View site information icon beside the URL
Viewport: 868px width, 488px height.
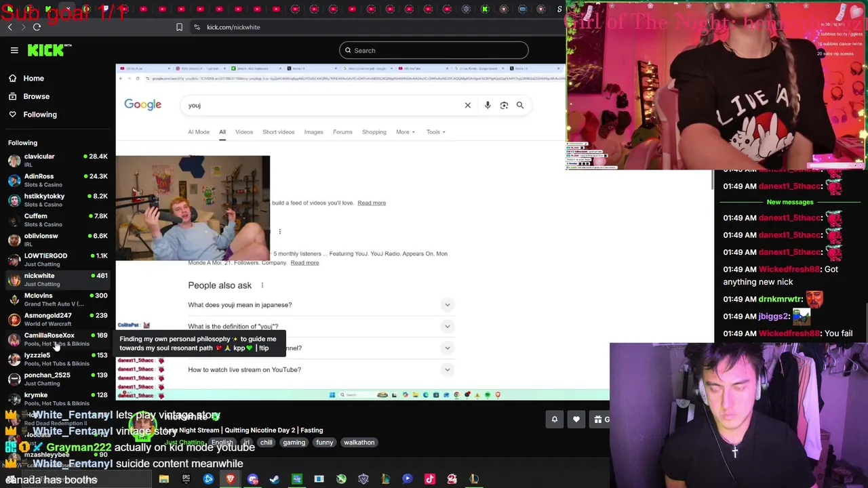(x=197, y=27)
